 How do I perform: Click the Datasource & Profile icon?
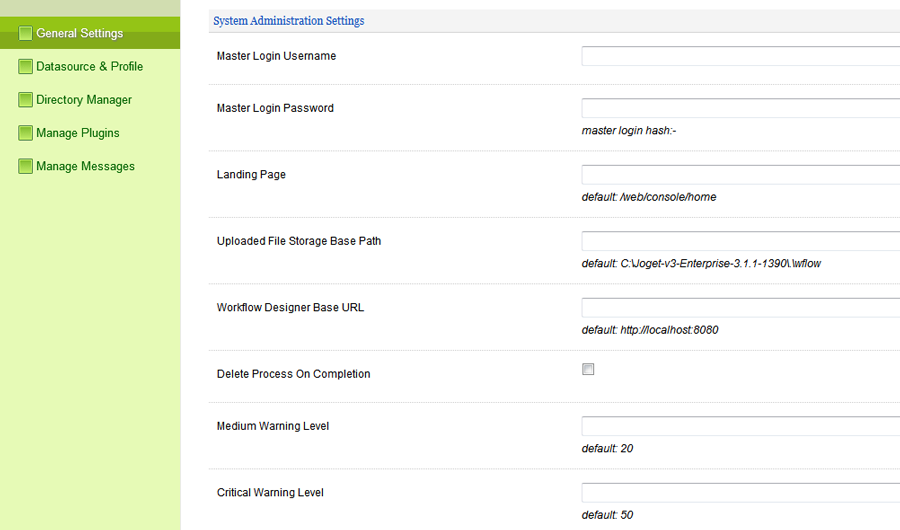pos(26,67)
